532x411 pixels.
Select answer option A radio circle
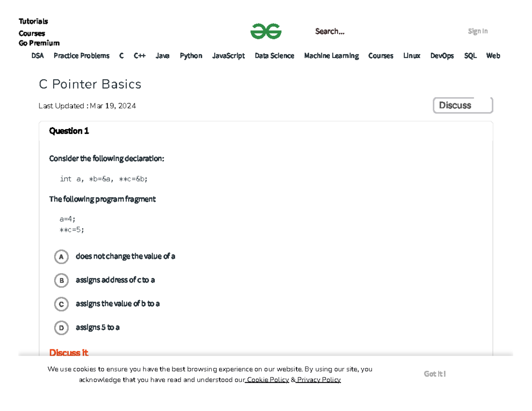click(x=61, y=257)
